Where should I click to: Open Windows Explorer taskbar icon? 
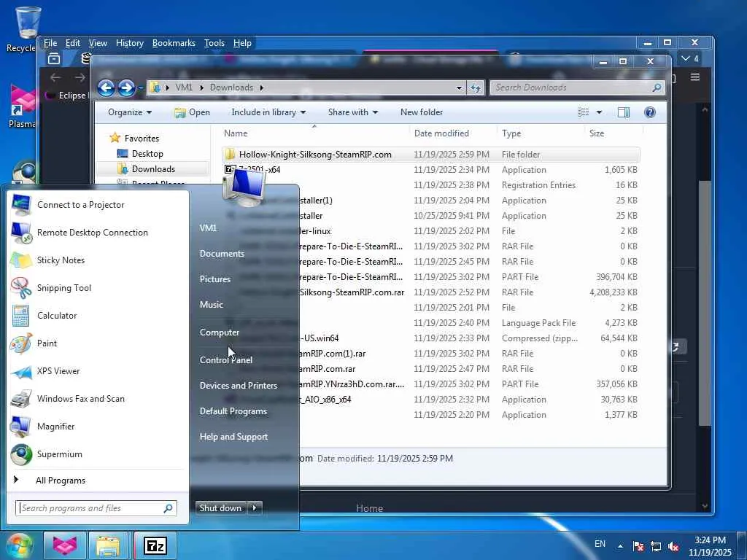[108, 545]
